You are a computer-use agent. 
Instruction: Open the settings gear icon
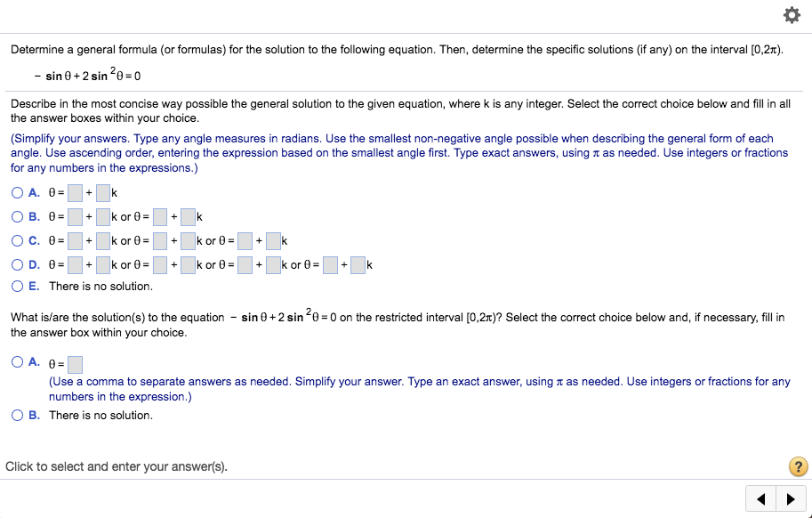pyautogui.click(x=792, y=15)
